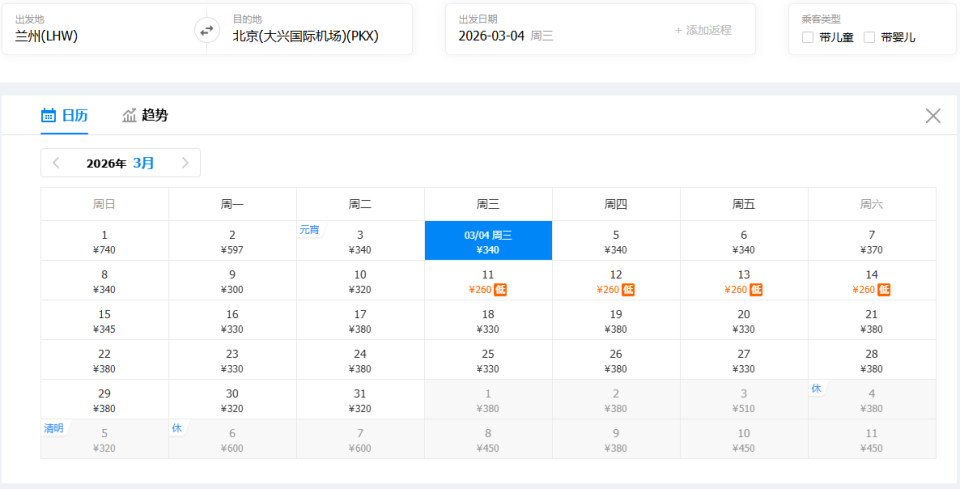The height and width of the screenshot is (489, 960).
Task: Select March 12 low fare ¥260
Action: [x=617, y=281]
